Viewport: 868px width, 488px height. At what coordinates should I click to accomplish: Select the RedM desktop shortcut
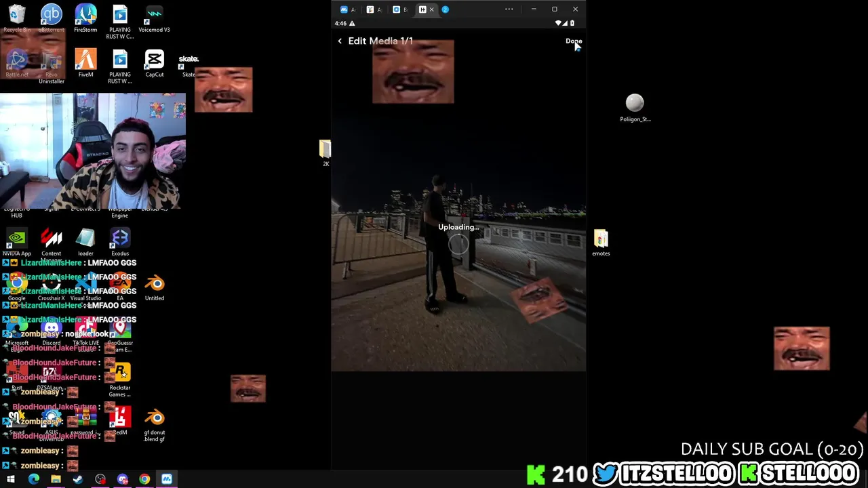pyautogui.click(x=120, y=422)
